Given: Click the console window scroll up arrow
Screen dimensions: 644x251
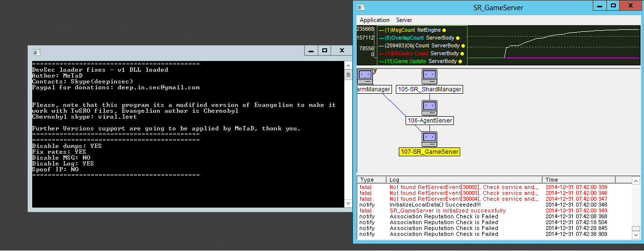Looking at the screenshot, I should [x=348, y=64].
